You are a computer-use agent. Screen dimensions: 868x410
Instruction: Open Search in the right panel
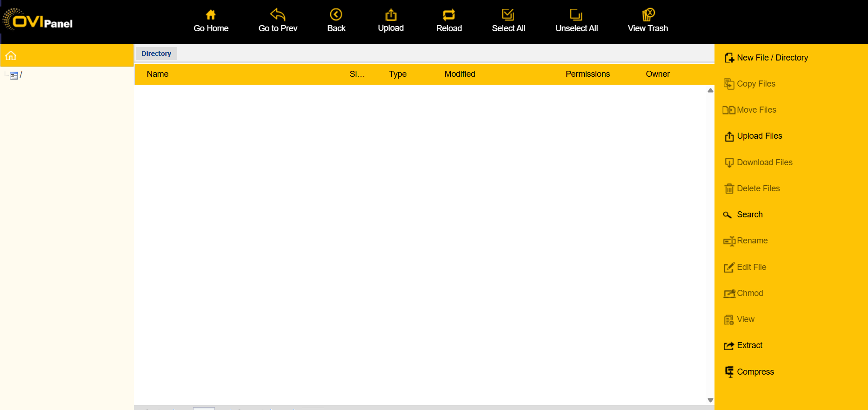point(749,215)
